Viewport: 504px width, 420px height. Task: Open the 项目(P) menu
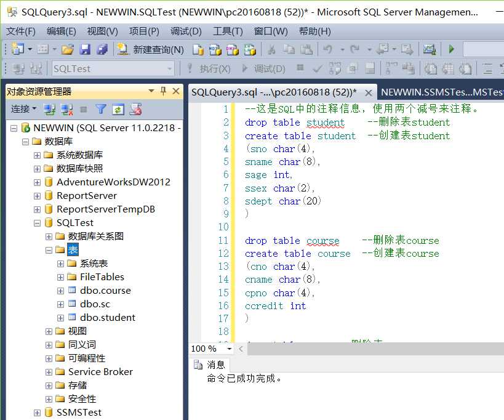click(x=144, y=31)
